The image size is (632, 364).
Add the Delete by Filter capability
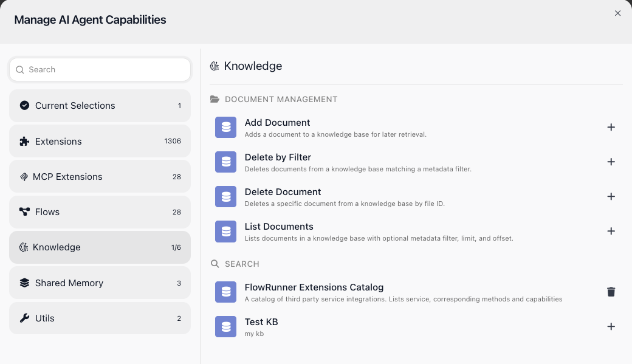611,162
